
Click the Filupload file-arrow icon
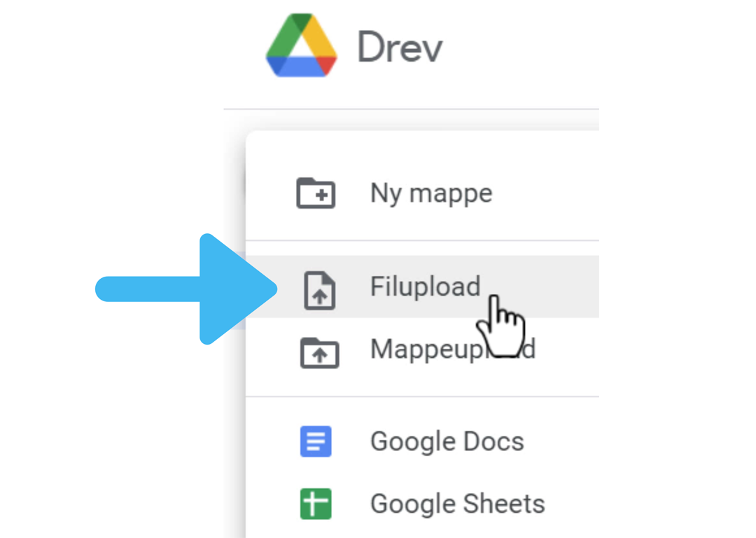coord(320,290)
